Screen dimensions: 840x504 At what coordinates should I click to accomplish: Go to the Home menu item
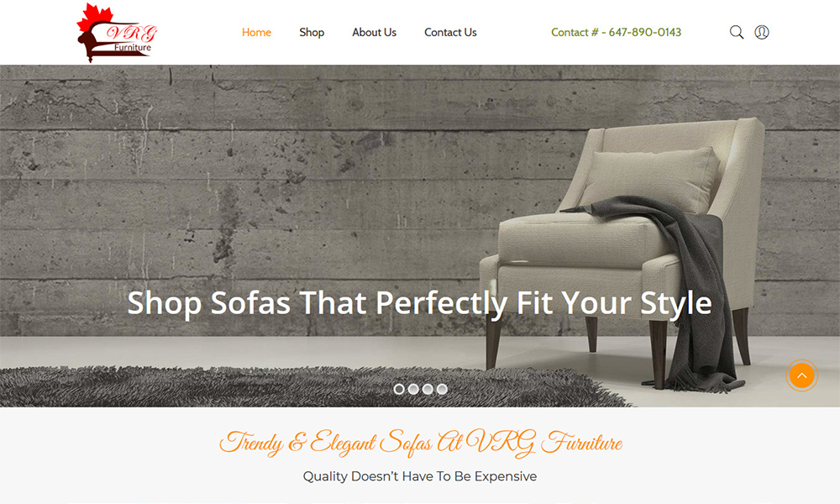click(256, 32)
